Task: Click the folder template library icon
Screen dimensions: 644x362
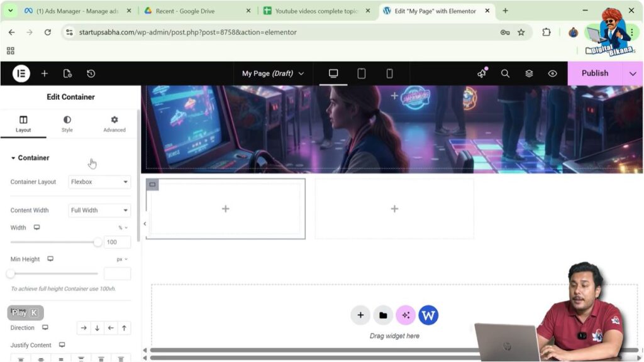Action: pyautogui.click(x=383, y=315)
